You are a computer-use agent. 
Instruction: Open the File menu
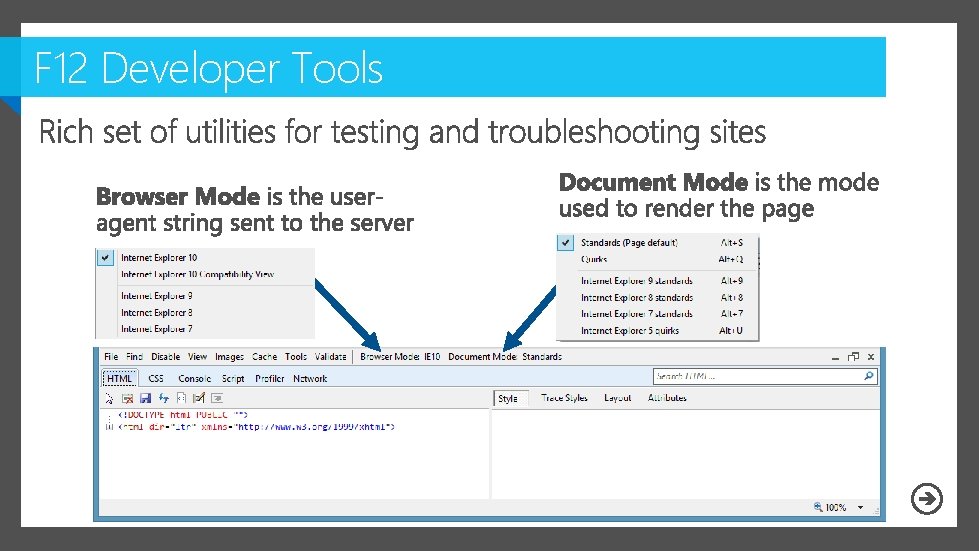(x=111, y=356)
